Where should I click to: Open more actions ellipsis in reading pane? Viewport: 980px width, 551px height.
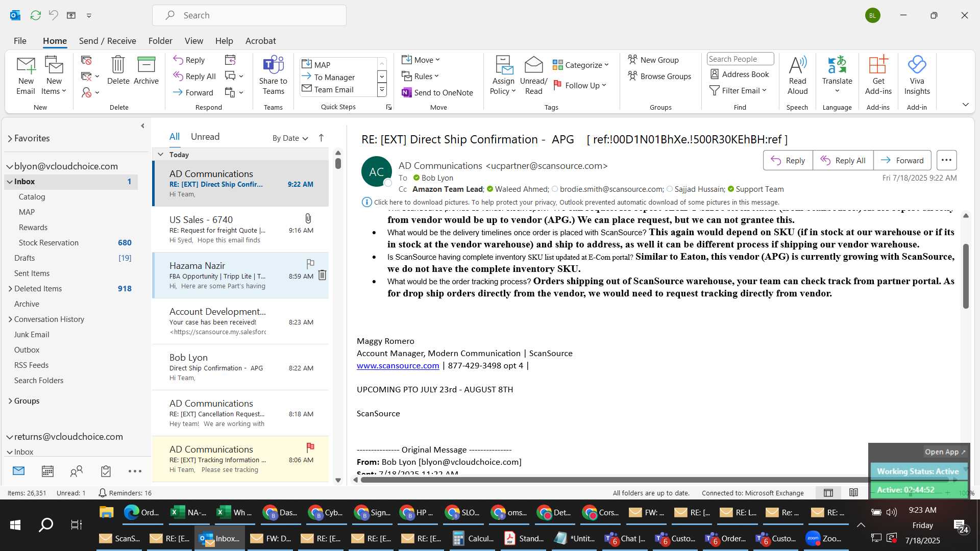click(x=946, y=160)
